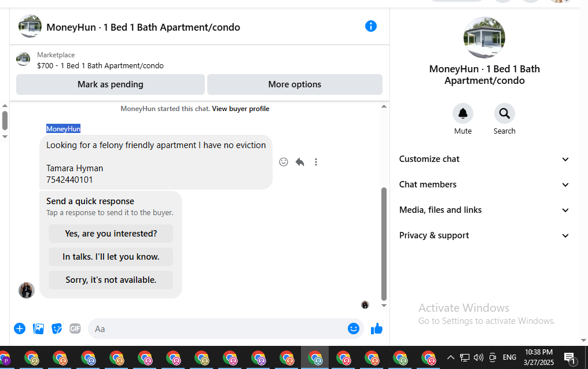Click the name Tamara Hyman in message

(x=75, y=168)
